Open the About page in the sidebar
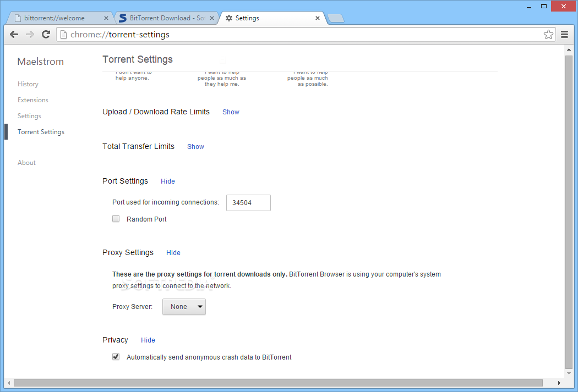Image resolution: width=578 pixels, height=392 pixels. click(x=26, y=163)
